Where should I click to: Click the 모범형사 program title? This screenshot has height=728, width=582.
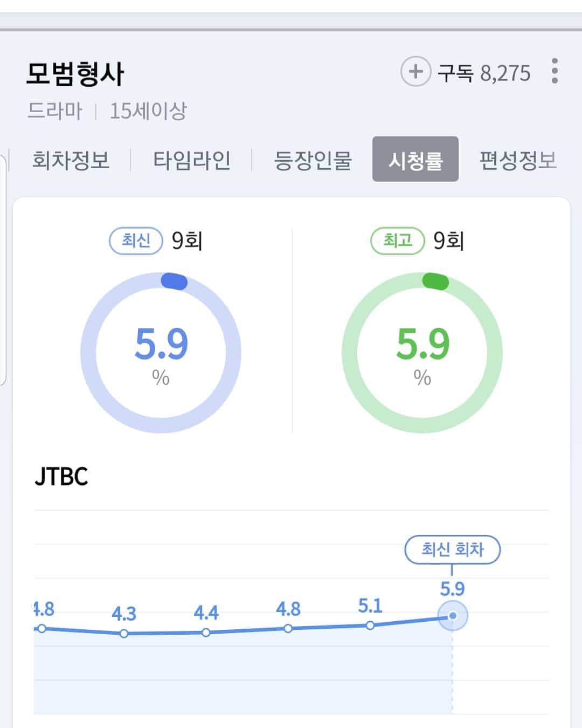(75, 73)
